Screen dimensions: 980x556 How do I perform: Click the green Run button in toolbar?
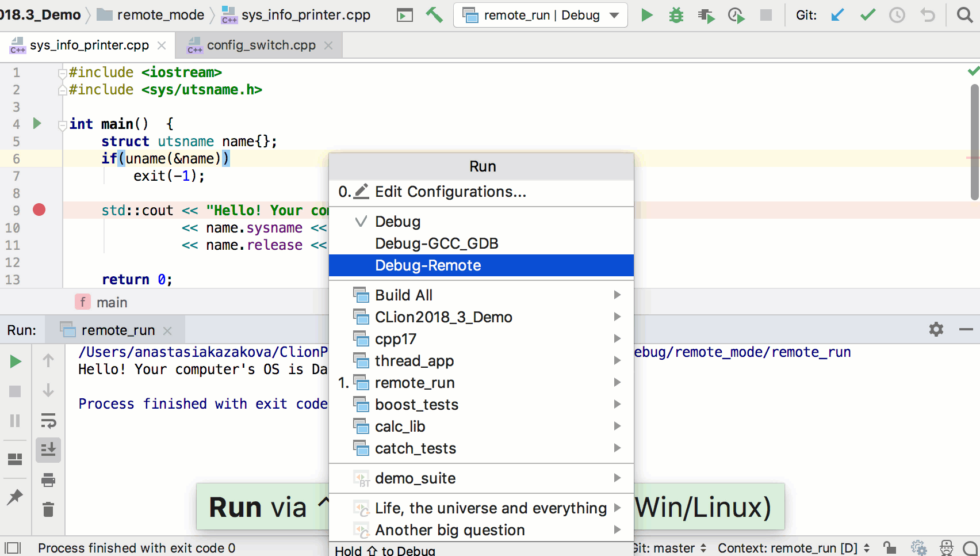647,15
